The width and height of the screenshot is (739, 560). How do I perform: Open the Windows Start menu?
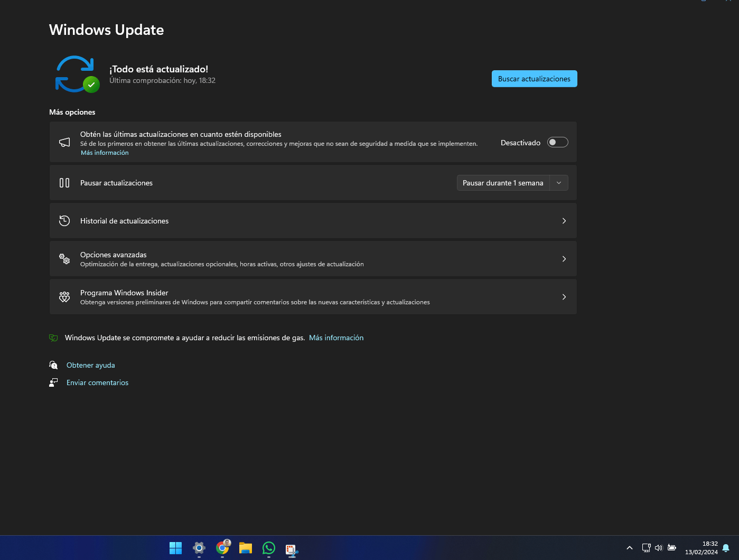point(176,548)
